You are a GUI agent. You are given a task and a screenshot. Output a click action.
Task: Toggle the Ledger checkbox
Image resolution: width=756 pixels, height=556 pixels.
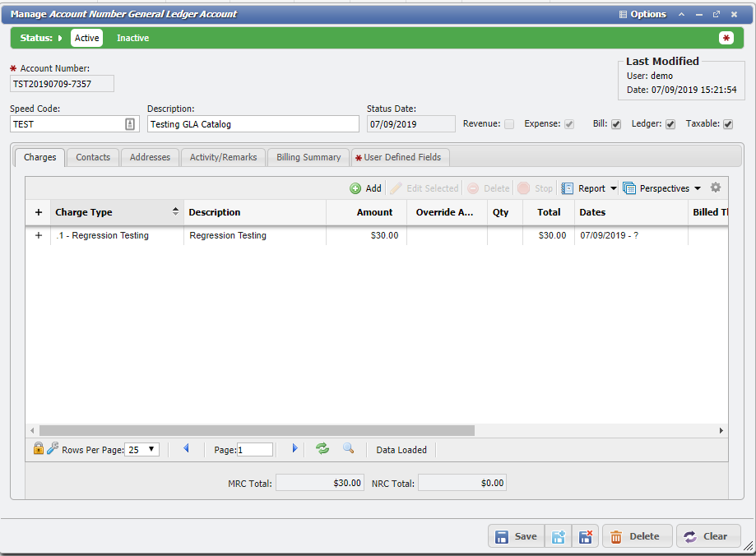pos(670,124)
